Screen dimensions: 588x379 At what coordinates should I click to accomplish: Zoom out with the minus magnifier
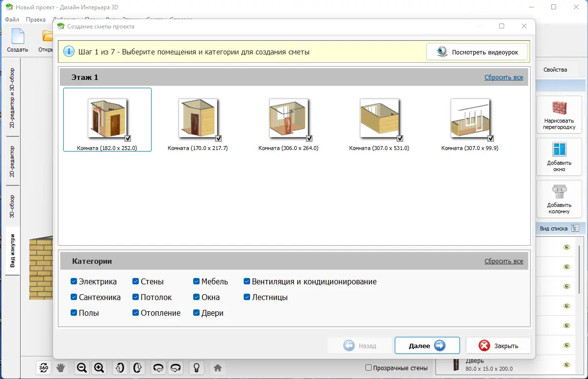[x=82, y=368]
